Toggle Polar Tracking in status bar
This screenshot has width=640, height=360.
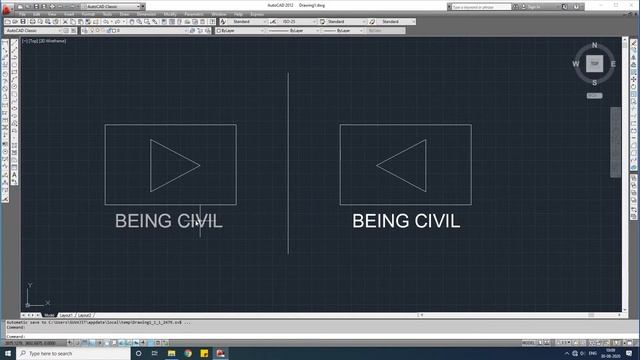click(x=99, y=343)
